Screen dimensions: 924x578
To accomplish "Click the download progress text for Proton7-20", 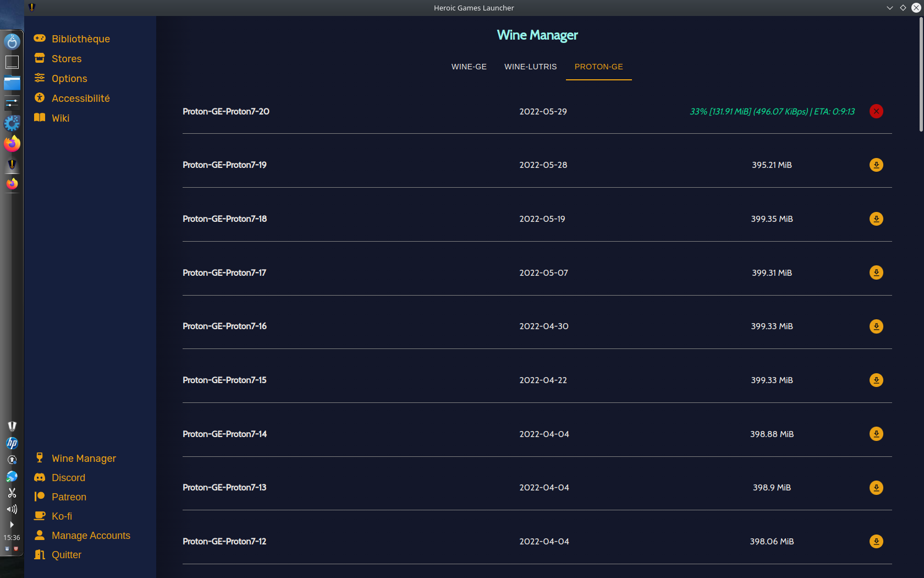I will coord(772,112).
